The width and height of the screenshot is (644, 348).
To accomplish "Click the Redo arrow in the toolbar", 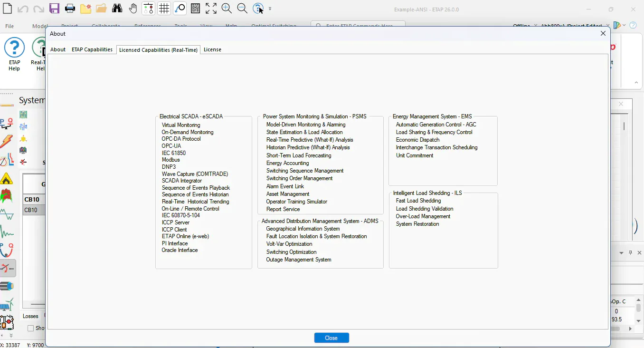I will [x=38, y=9].
